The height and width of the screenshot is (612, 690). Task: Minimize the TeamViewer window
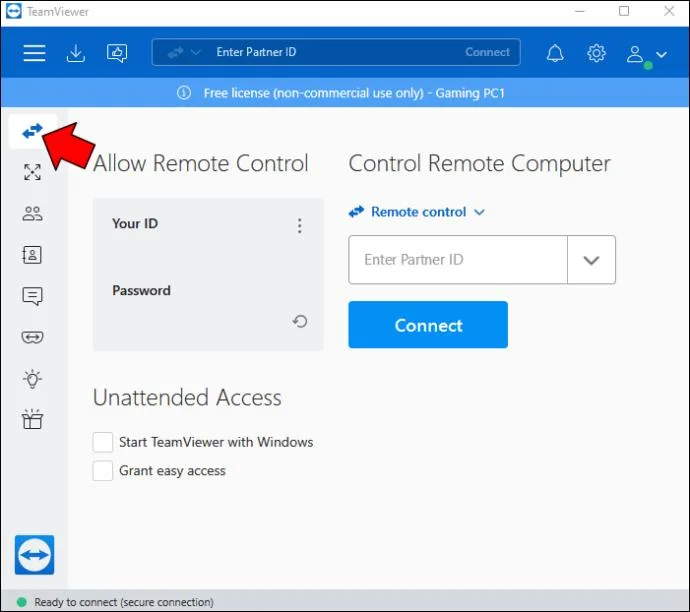(x=580, y=11)
